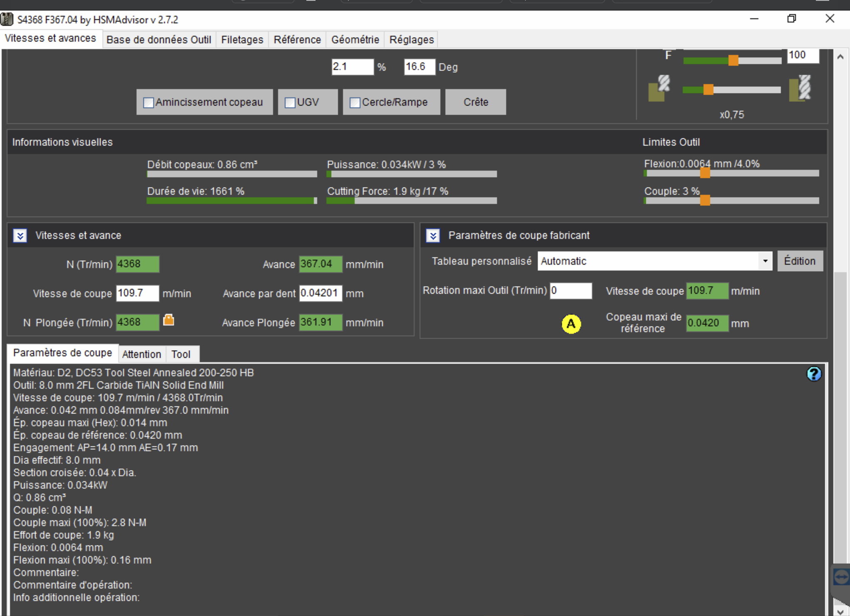
Task: Open the Géométrie tab
Action: pyautogui.click(x=355, y=40)
